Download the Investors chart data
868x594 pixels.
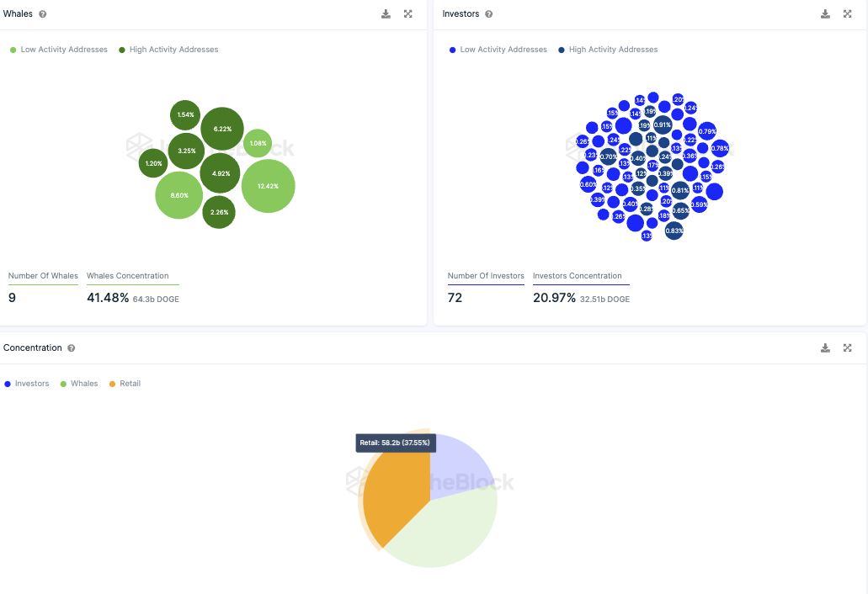click(x=825, y=13)
